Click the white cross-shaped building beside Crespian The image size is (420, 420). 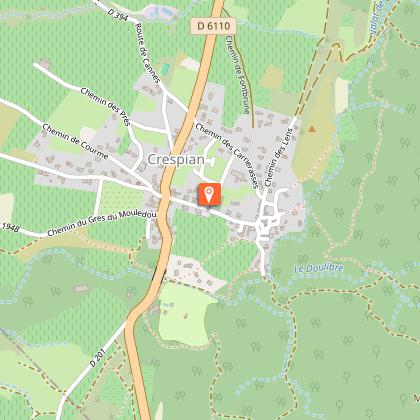(211, 162)
